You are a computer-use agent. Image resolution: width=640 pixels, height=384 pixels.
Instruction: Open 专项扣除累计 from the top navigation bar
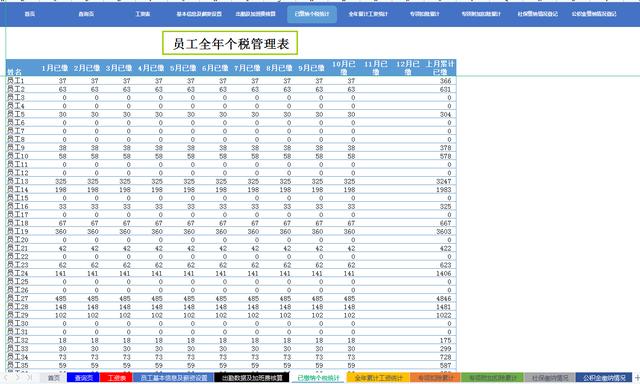pos(424,14)
